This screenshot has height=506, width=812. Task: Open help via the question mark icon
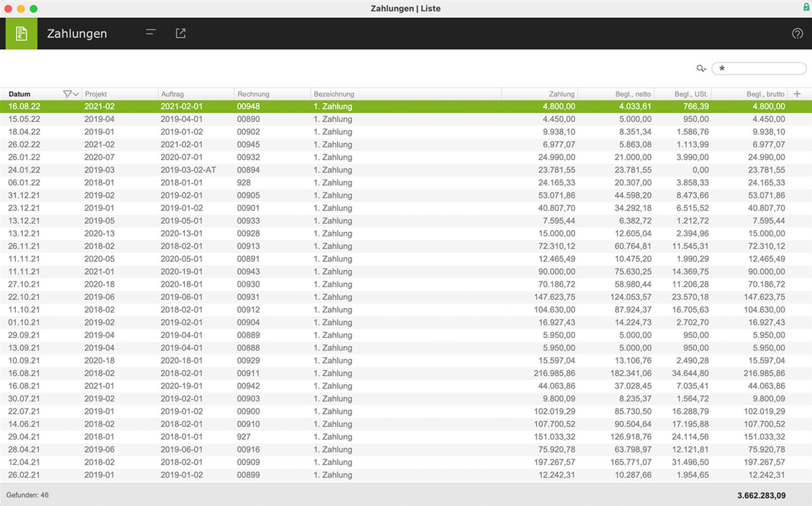click(x=797, y=34)
